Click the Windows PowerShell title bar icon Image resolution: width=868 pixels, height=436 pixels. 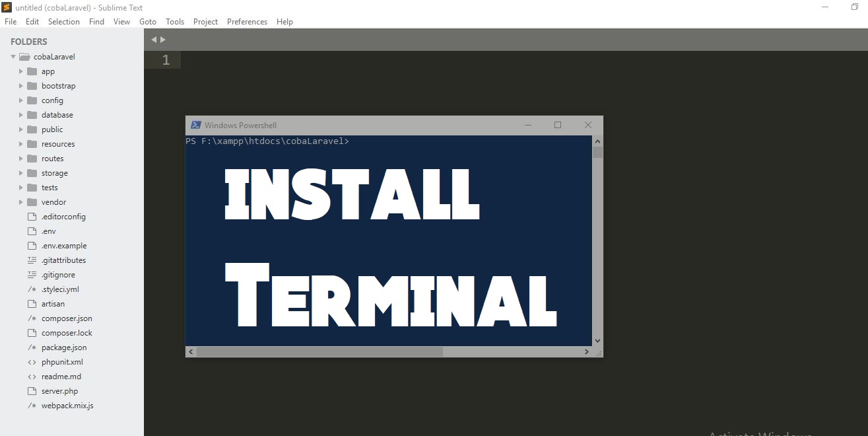click(195, 124)
